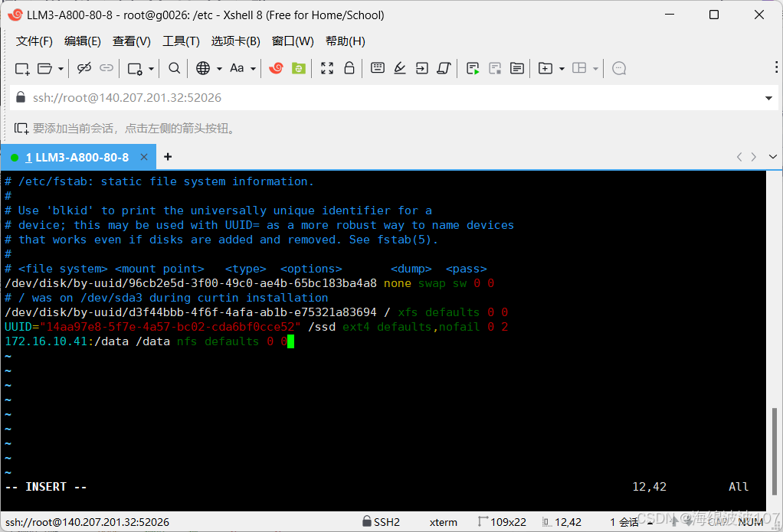Click the run script icon
The height and width of the screenshot is (532, 783).
[473, 68]
